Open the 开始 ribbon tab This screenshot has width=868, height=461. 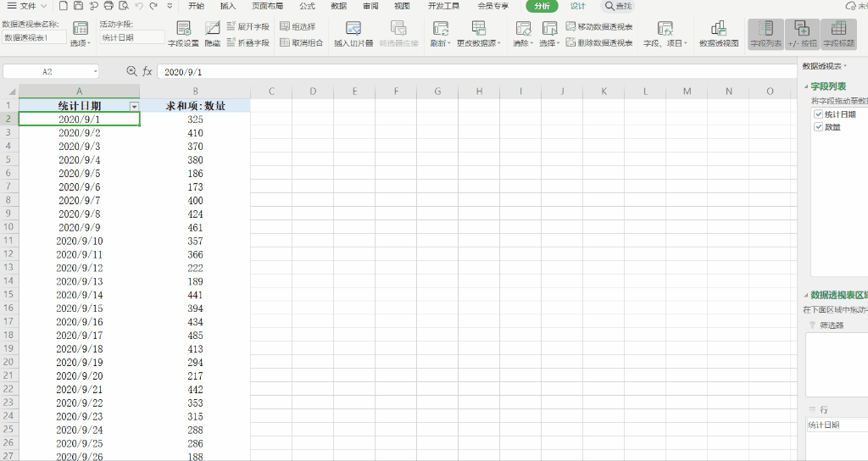coord(196,6)
